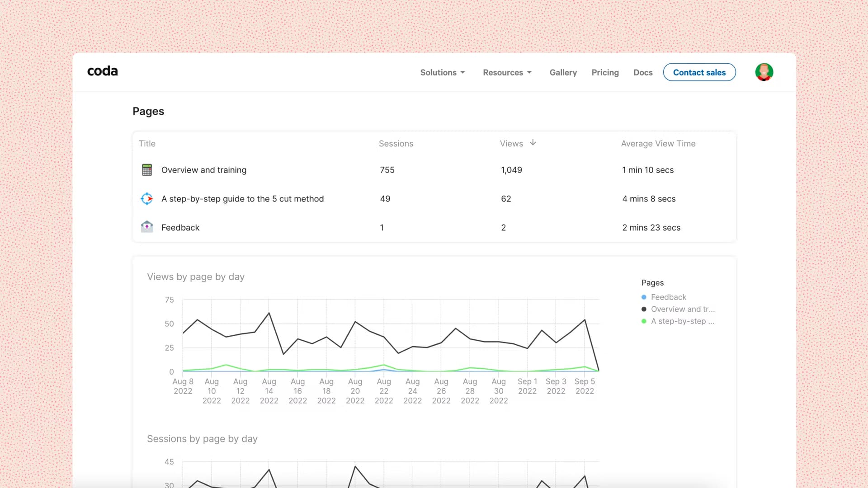Sort the table by Sessions column

tap(396, 144)
